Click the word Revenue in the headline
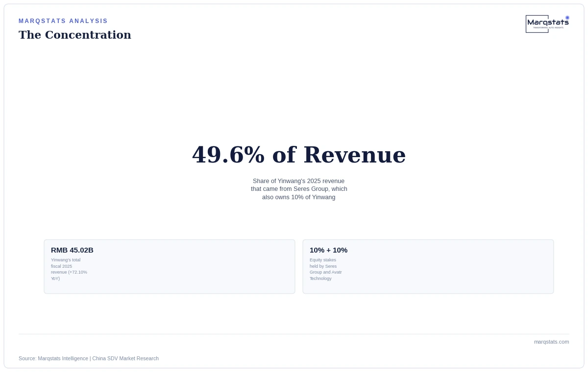 354,155
